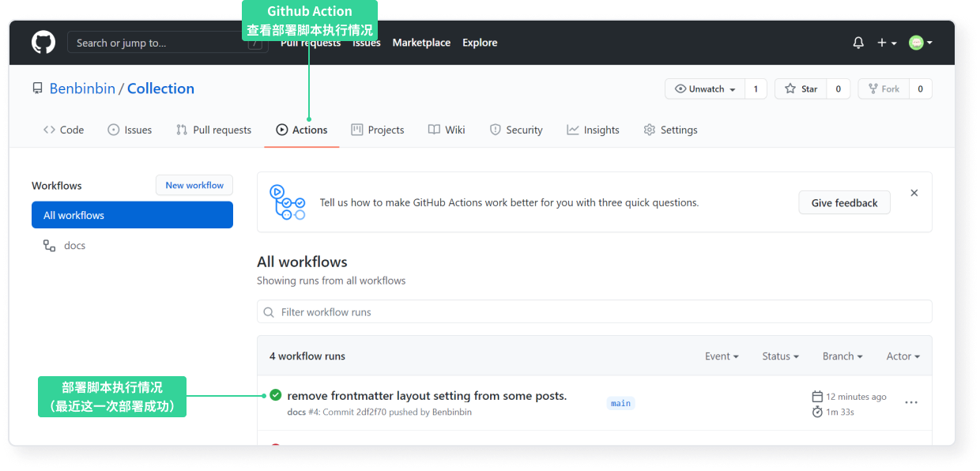Open Marketplace in top navigation
Viewport: 980px width, 471px height.
pos(421,43)
